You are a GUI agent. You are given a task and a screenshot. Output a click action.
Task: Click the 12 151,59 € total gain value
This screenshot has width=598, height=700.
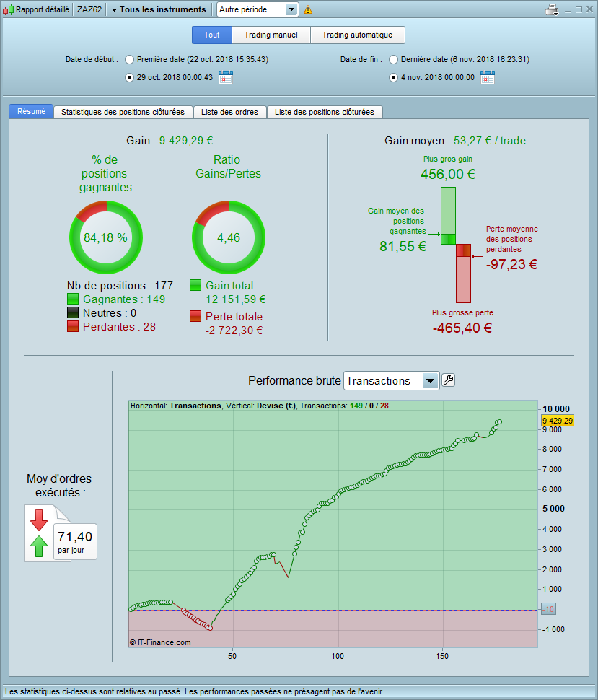coord(236,299)
